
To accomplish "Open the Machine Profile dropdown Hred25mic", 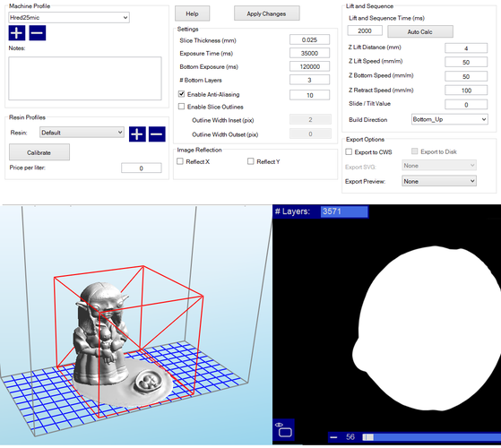I will coord(69,17).
